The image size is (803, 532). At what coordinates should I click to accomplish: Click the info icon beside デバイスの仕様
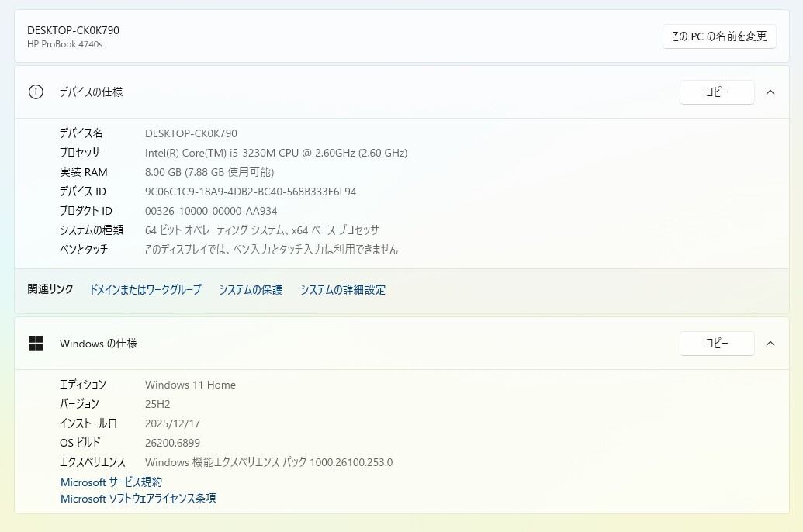(36, 92)
